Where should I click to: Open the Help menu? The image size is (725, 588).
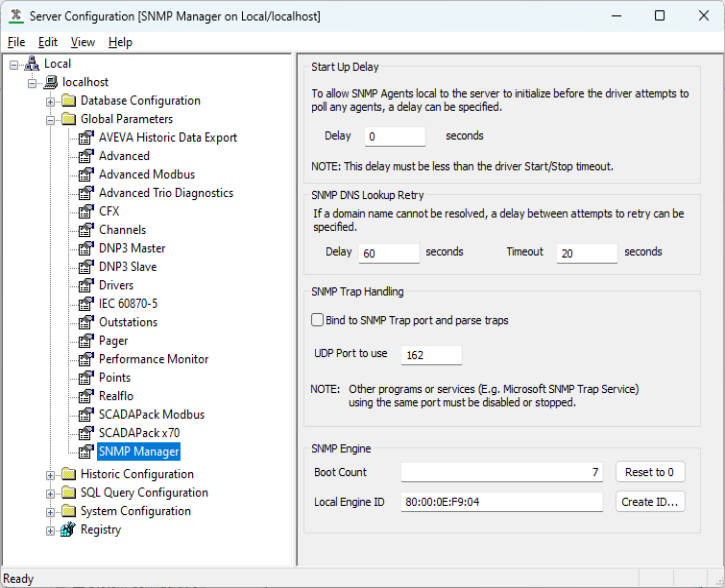[120, 42]
